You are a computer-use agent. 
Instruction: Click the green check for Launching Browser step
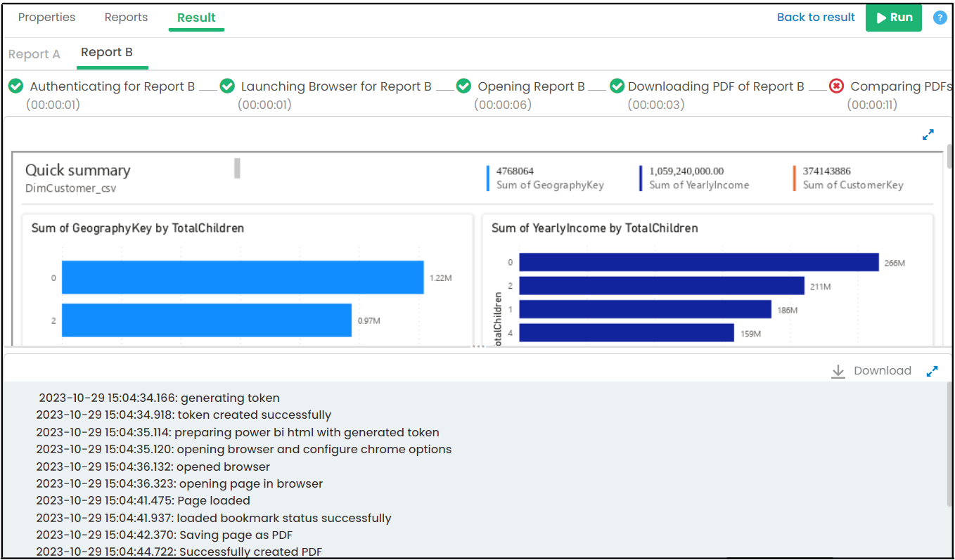227,86
